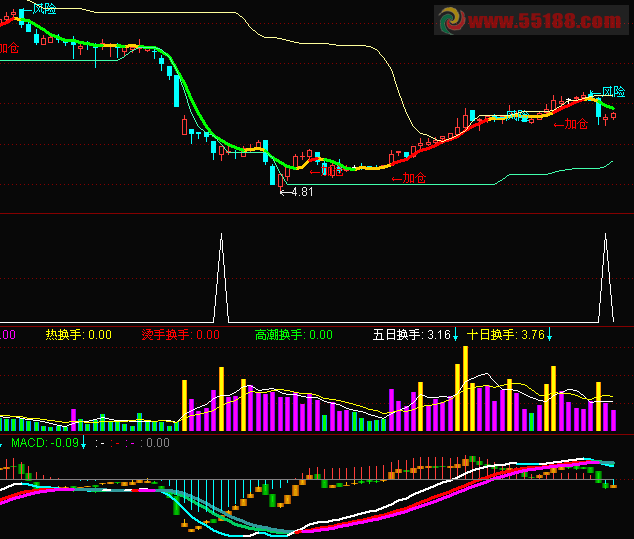Click the first white spike in signal panel
Viewport: 634px width, 539px height.
tap(221, 277)
